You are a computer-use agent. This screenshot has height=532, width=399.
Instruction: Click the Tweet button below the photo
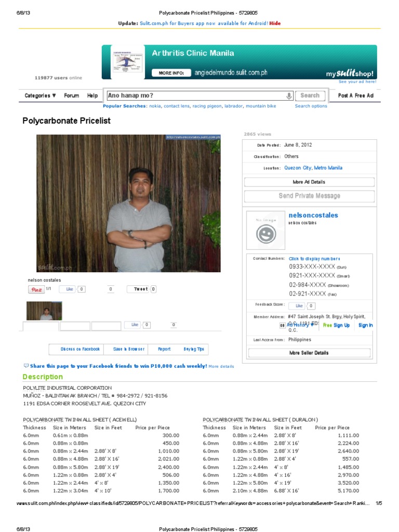tap(141, 289)
